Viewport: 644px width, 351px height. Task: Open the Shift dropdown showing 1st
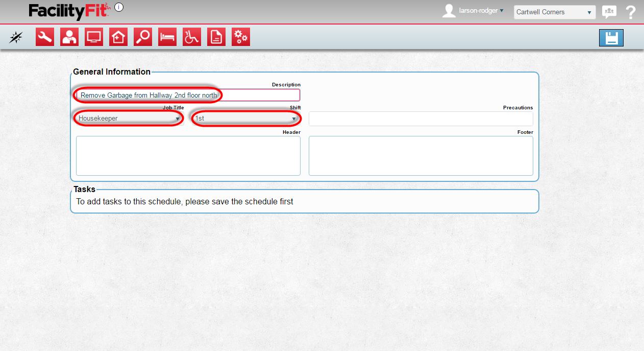246,119
